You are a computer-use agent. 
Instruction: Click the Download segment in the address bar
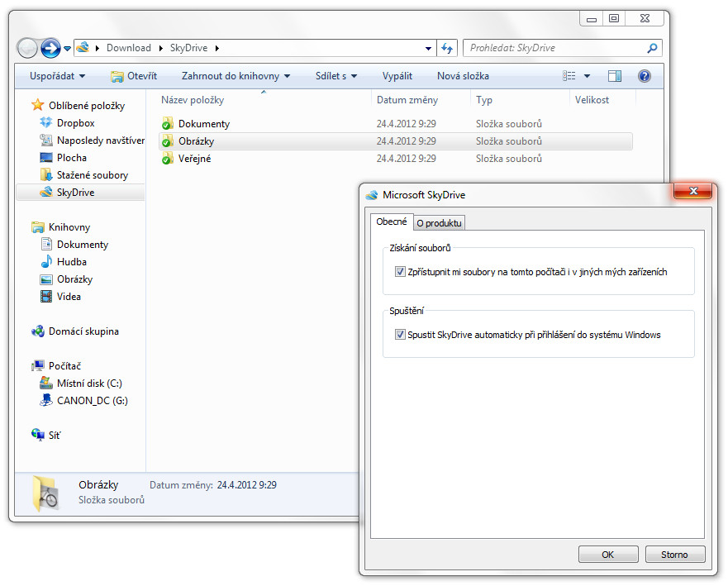[129, 48]
